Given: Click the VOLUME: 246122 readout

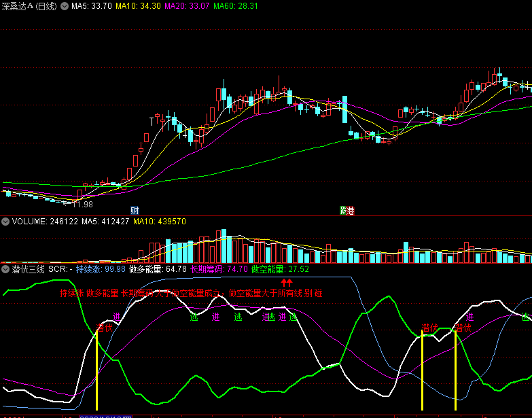Looking at the screenshot, I should click(45, 222).
